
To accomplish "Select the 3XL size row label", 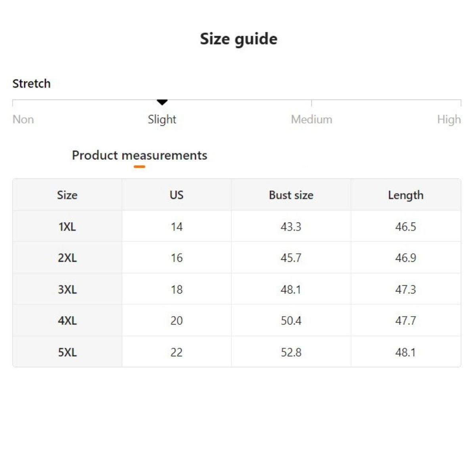I will [x=67, y=290].
